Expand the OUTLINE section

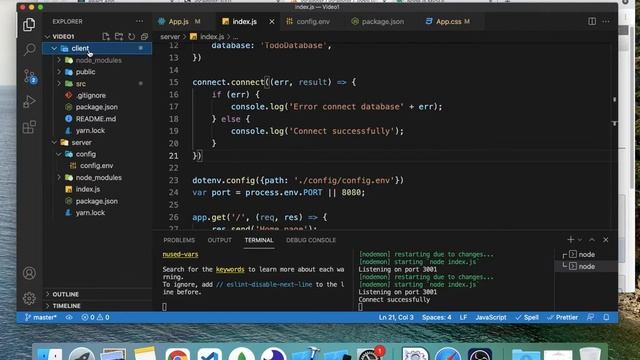tap(97, 294)
